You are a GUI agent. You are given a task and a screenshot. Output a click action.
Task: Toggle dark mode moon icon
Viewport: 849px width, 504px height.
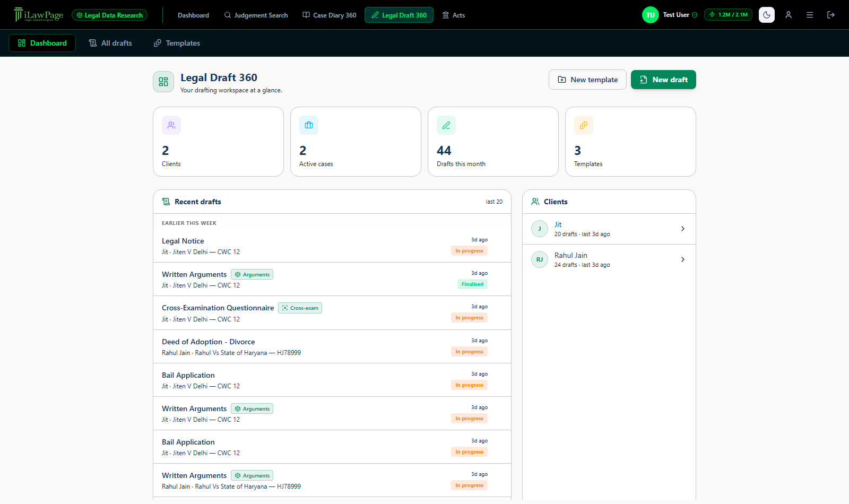click(x=767, y=15)
